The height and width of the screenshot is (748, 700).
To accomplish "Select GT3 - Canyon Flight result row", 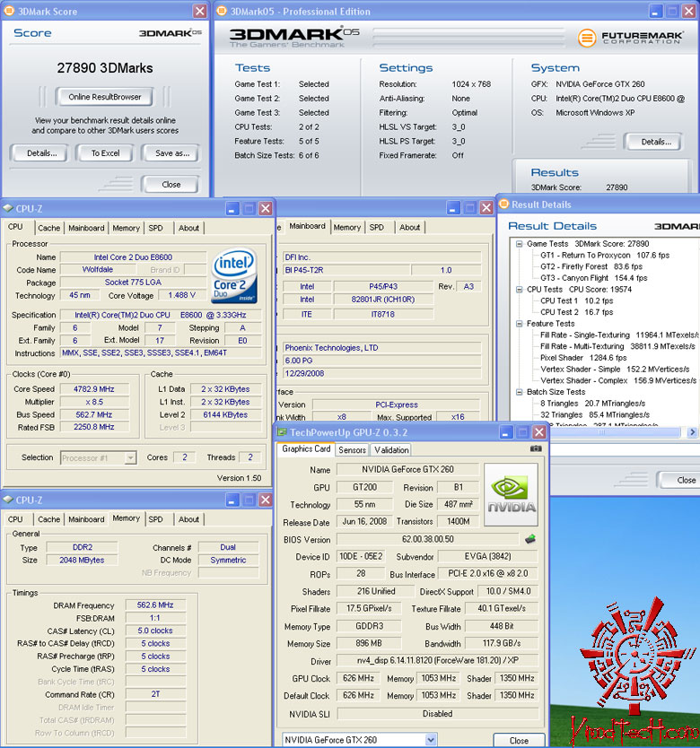I will click(593, 278).
